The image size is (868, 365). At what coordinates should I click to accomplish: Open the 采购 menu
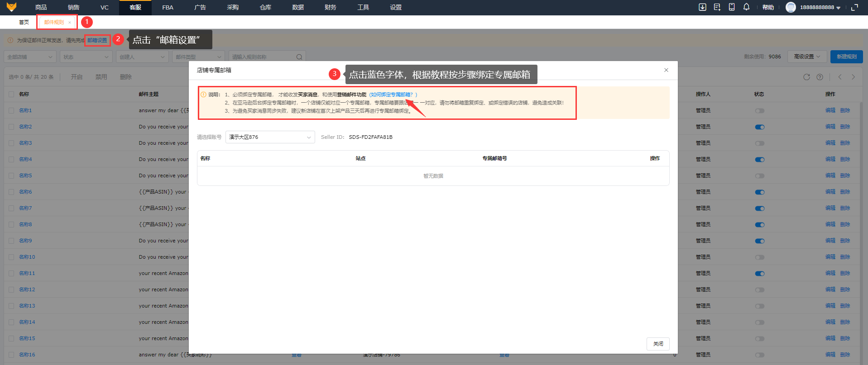tap(233, 7)
